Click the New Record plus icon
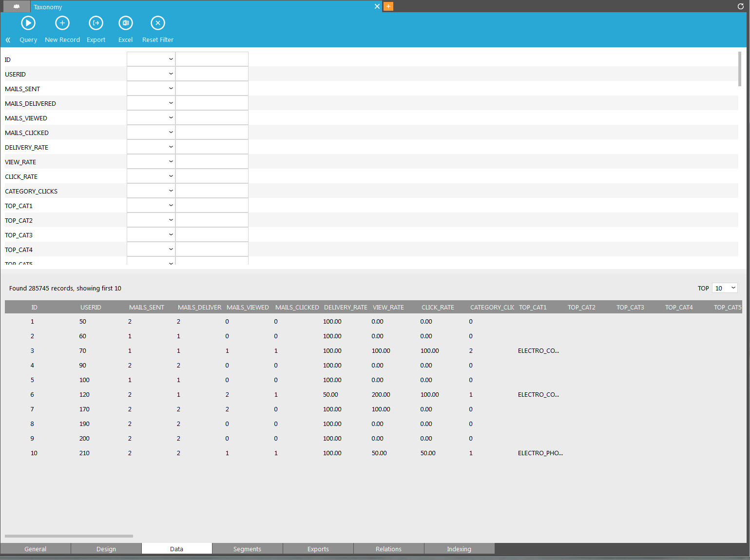Screen dimensions: 750x560 [62, 23]
